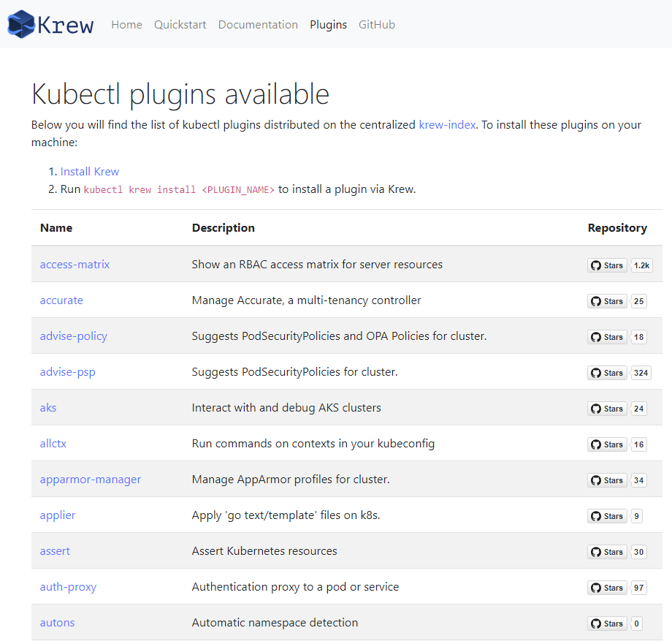Click the 1.2k star count

pyautogui.click(x=641, y=265)
